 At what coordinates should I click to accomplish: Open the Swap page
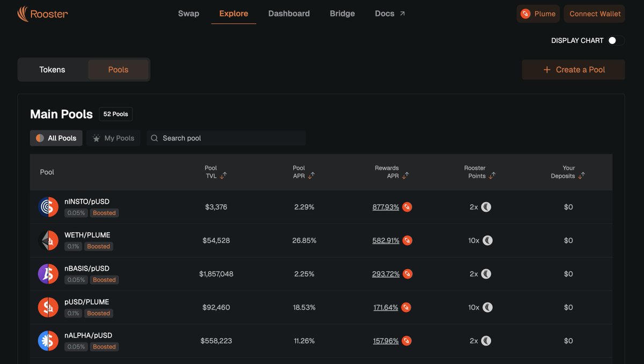pos(188,14)
